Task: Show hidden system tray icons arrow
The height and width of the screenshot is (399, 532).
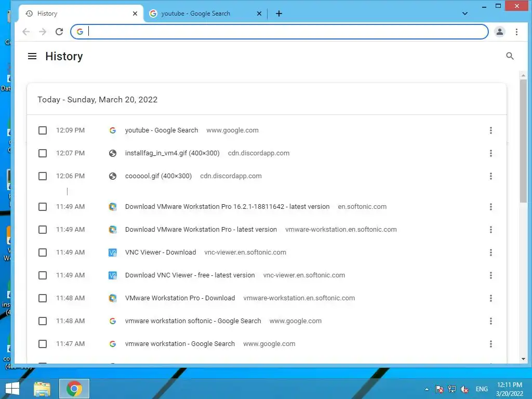Action: click(427, 389)
